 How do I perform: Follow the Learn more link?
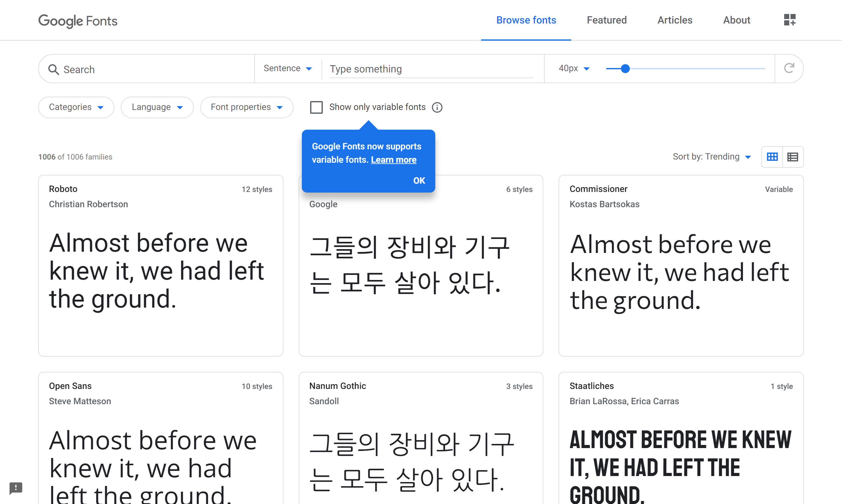(x=393, y=160)
